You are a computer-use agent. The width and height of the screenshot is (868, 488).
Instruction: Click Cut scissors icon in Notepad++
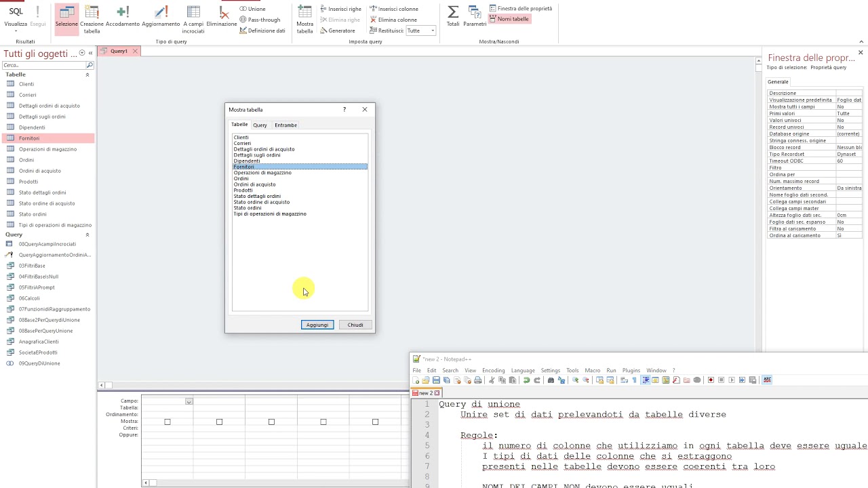coord(492,380)
